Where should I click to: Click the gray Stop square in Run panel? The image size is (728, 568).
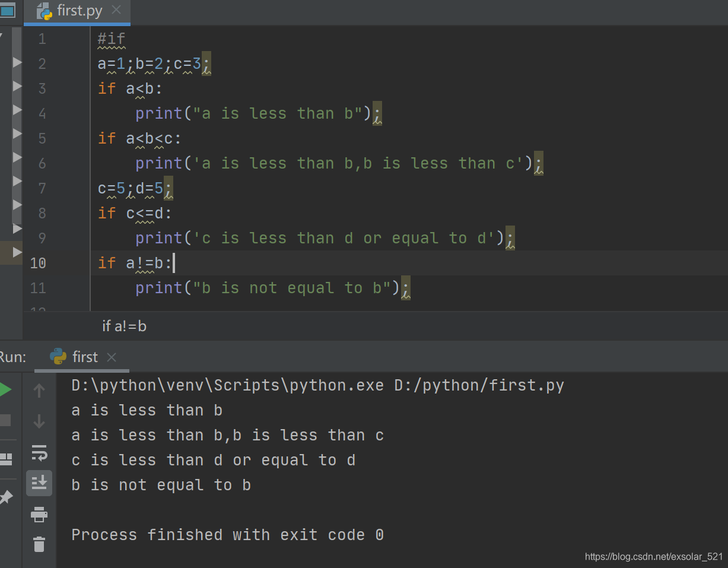[x=5, y=420]
